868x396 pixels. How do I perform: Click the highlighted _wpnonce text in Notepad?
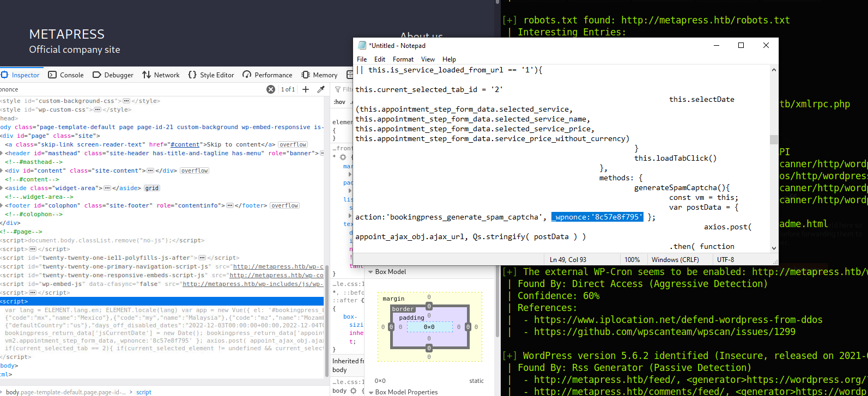[x=597, y=217]
